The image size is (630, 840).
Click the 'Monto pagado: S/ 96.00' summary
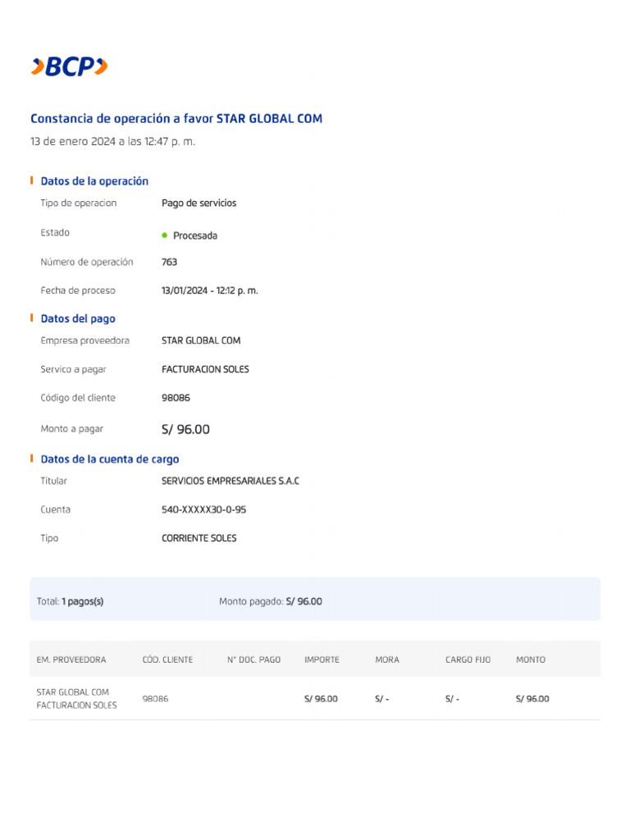[271, 601]
